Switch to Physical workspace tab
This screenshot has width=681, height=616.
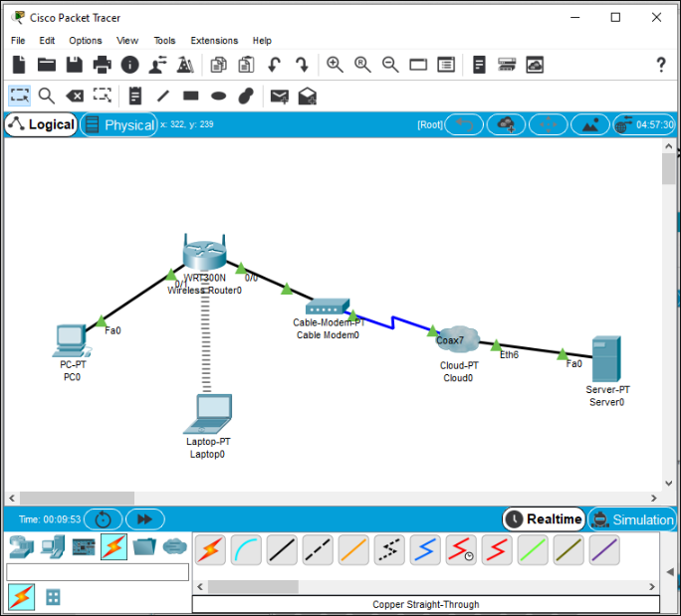pos(119,125)
